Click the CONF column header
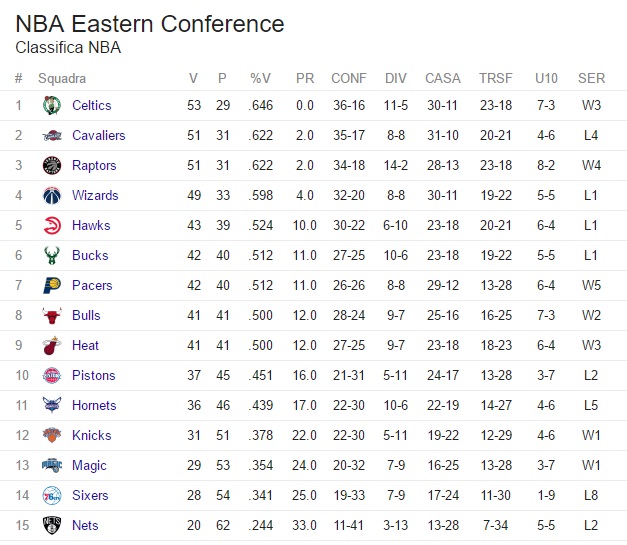This screenshot has height=545, width=627. click(x=348, y=78)
